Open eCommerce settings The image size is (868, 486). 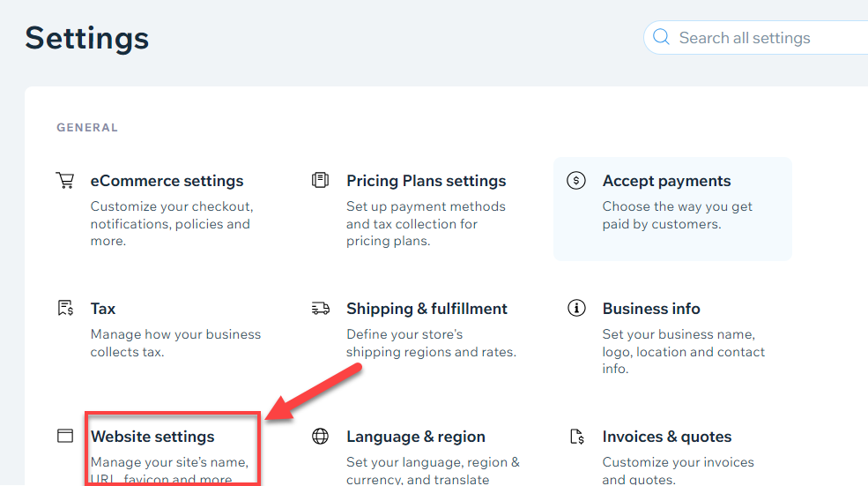click(167, 181)
